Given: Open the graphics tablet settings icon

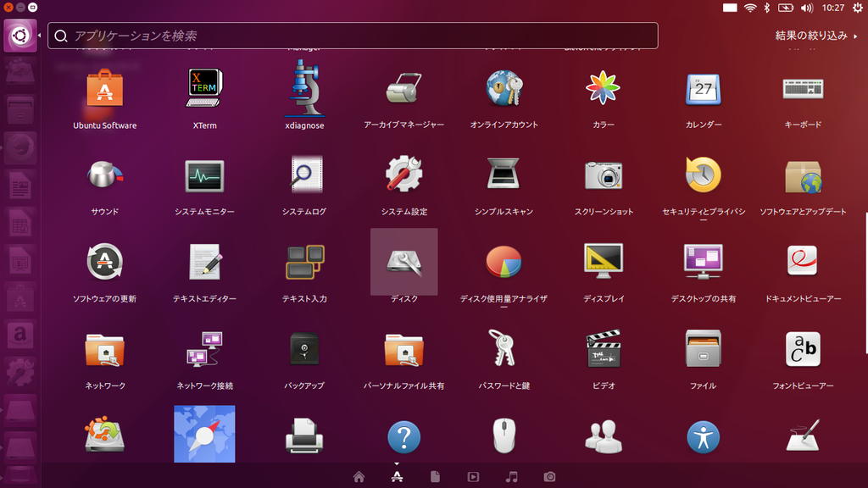Looking at the screenshot, I should pyautogui.click(x=803, y=435).
